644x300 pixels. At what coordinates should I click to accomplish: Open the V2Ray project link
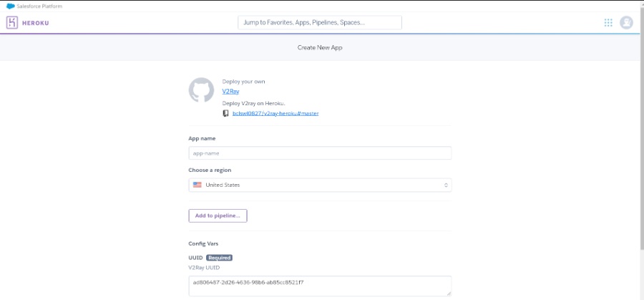[230, 91]
